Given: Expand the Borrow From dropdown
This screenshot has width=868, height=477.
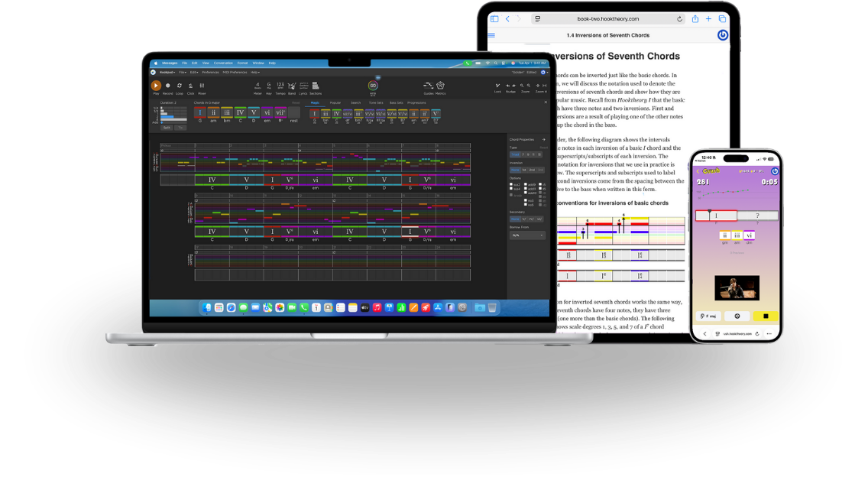Looking at the screenshot, I should click(527, 235).
